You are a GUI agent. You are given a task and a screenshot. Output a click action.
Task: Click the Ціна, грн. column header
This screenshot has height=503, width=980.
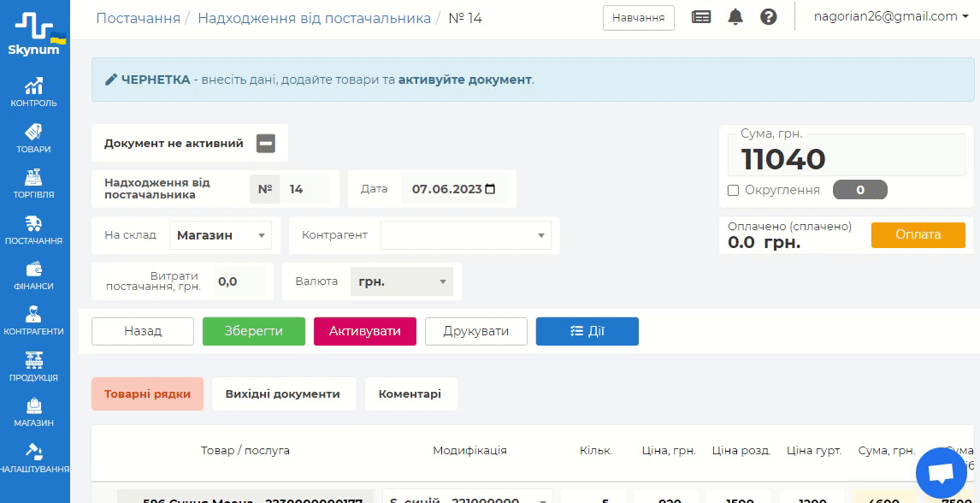669,451
